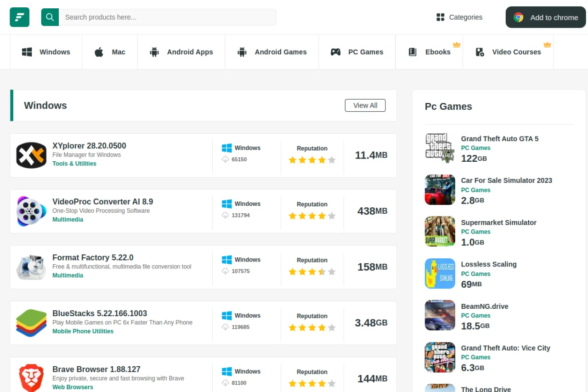This screenshot has width=588, height=392.
Task: Focus the Search products here field
Action: [x=168, y=17]
